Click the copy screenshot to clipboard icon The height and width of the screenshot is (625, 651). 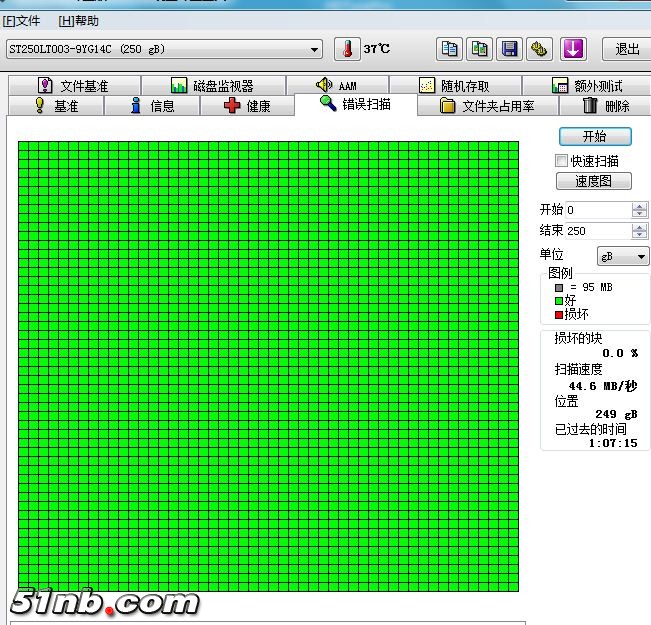click(x=480, y=49)
